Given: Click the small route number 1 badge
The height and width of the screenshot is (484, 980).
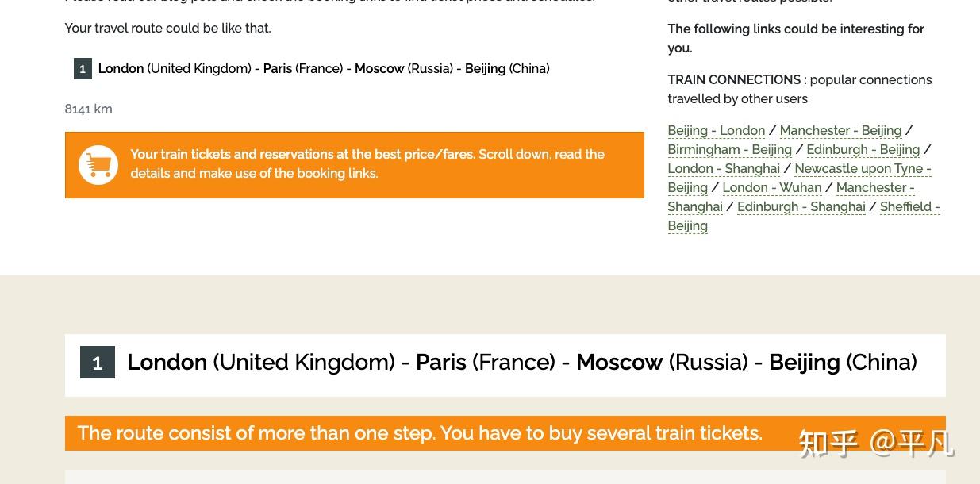Looking at the screenshot, I should tap(83, 69).
